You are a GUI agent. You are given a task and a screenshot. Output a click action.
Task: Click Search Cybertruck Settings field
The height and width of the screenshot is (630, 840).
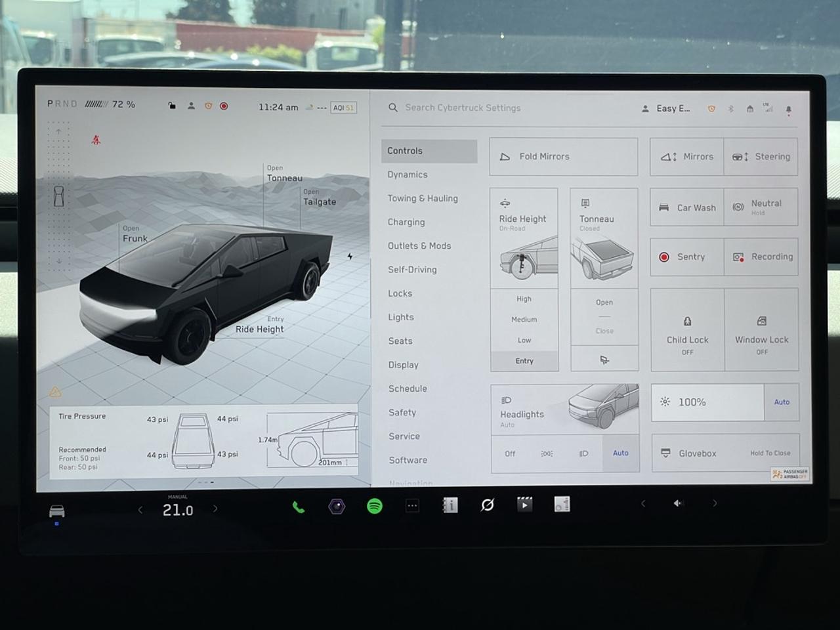[463, 108]
